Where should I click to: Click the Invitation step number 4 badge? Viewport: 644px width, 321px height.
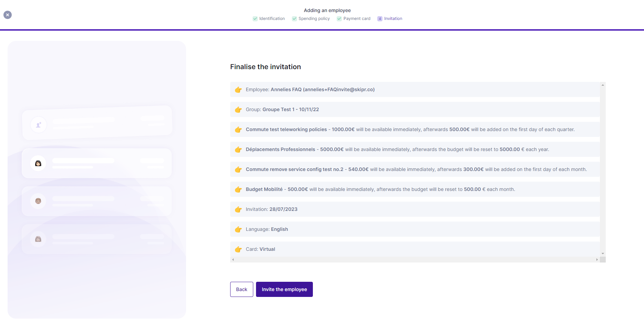(x=380, y=19)
